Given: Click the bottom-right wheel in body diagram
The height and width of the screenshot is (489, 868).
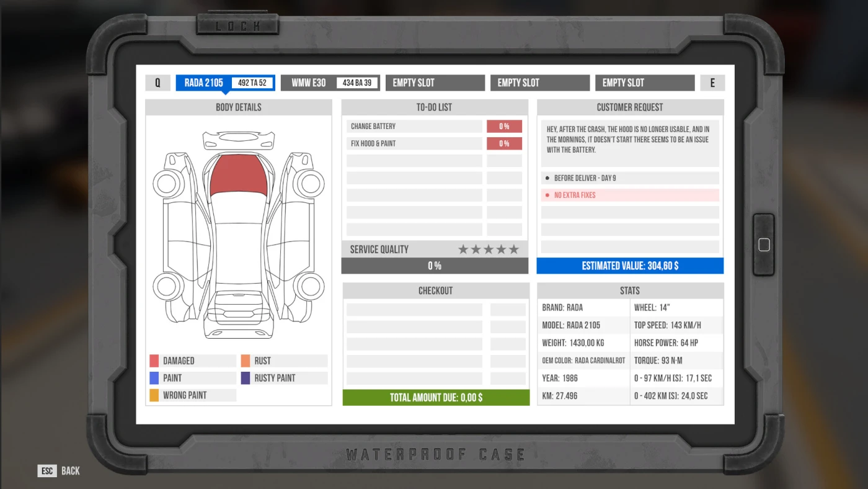Looking at the screenshot, I should [x=309, y=286].
